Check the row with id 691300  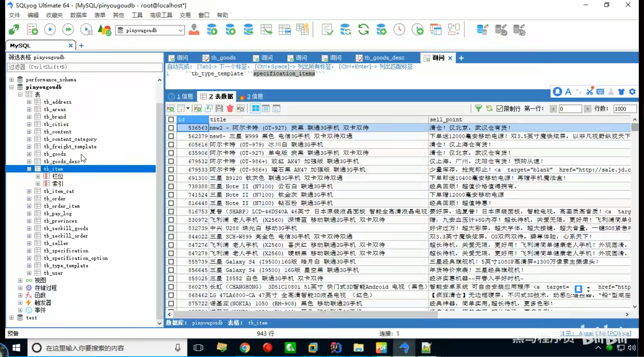coord(171,178)
